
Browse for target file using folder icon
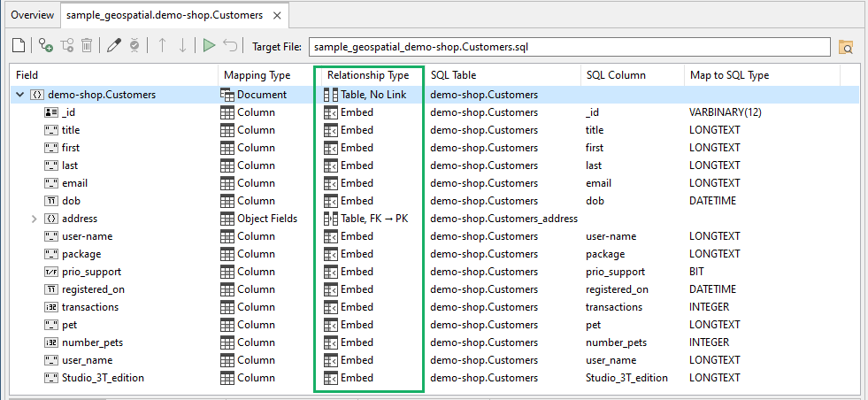[845, 47]
